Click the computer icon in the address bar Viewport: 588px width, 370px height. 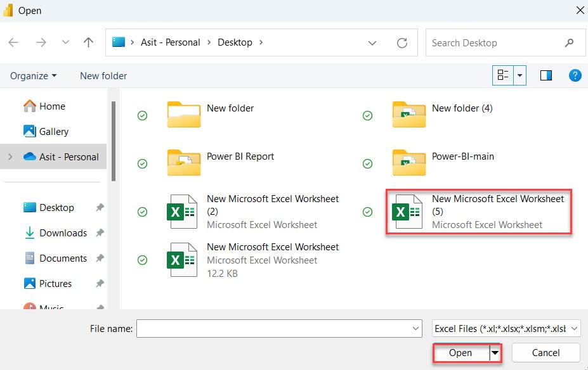click(119, 42)
